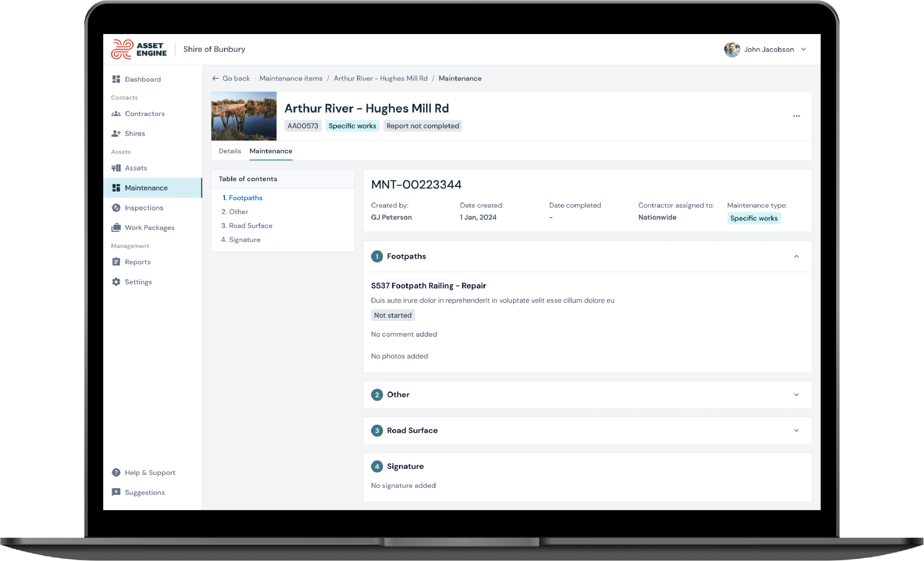Click the Inspections icon in sidebar
Viewport: 924px width, 561px height.
116,208
